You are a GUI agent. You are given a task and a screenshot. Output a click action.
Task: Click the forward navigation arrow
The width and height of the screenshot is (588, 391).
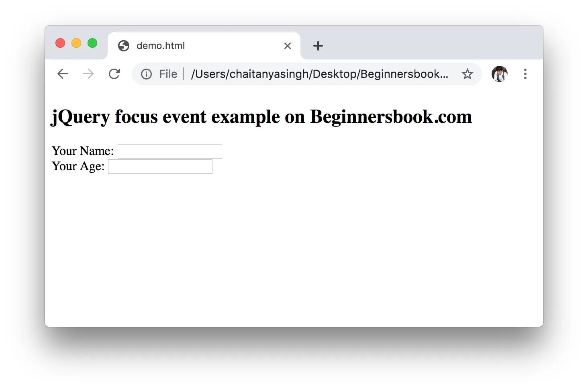coord(88,74)
